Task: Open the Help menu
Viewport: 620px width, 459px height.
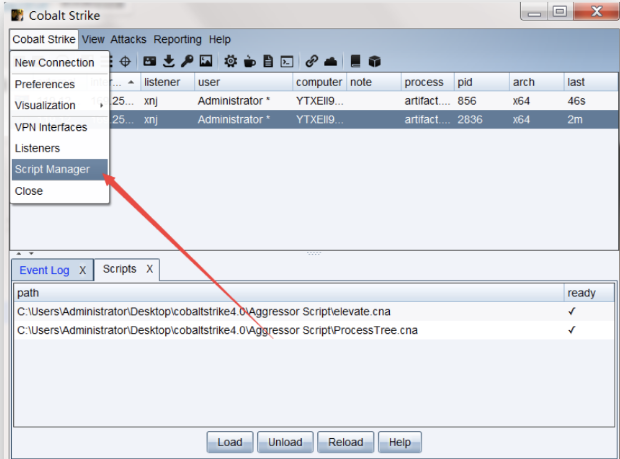Action: (219, 40)
